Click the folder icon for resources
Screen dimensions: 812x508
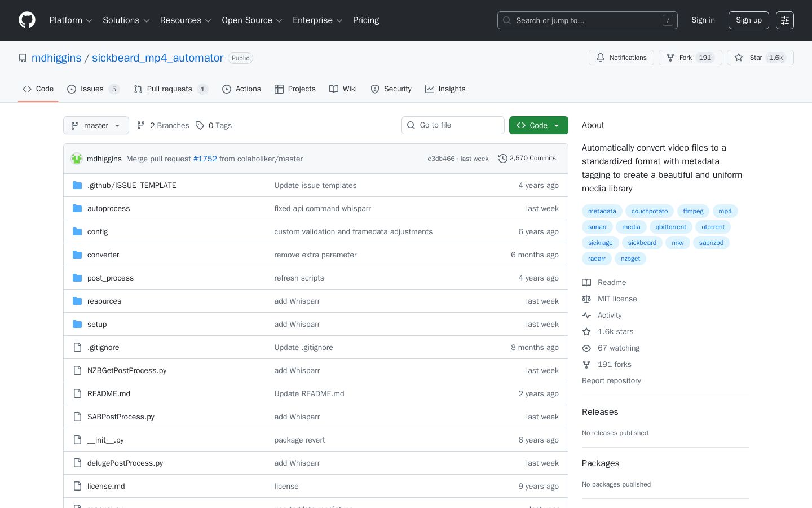tap(77, 301)
